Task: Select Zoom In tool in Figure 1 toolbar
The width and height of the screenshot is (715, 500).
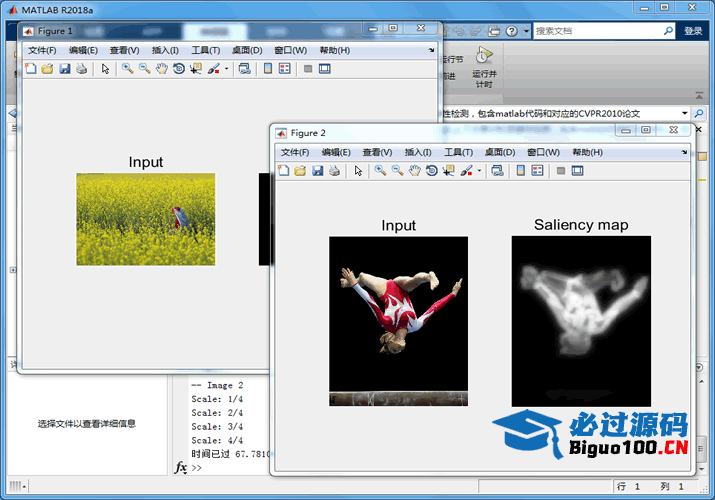Action: [128, 69]
